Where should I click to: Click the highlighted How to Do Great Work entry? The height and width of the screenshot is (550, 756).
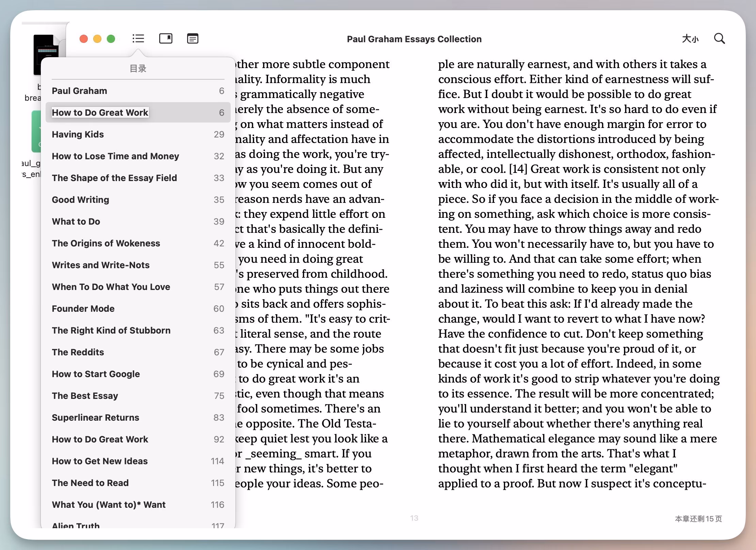click(x=100, y=113)
